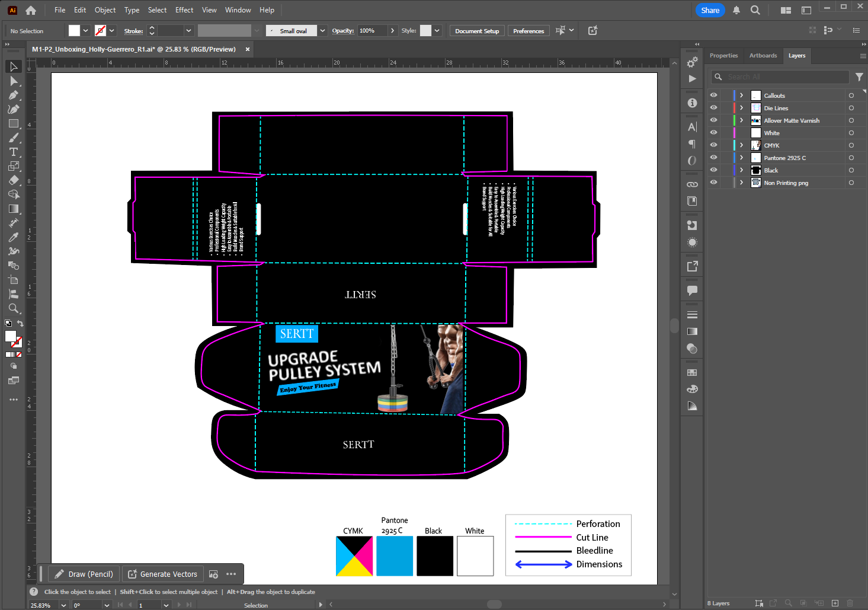Hide the Callouts layer
868x610 pixels.
pyautogui.click(x=713, y=95)
